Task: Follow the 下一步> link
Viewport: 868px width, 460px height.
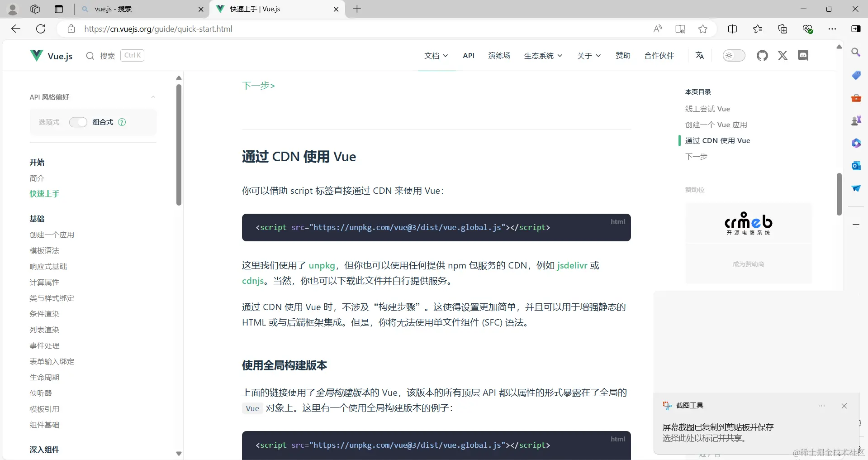Action: click(258, 86)
